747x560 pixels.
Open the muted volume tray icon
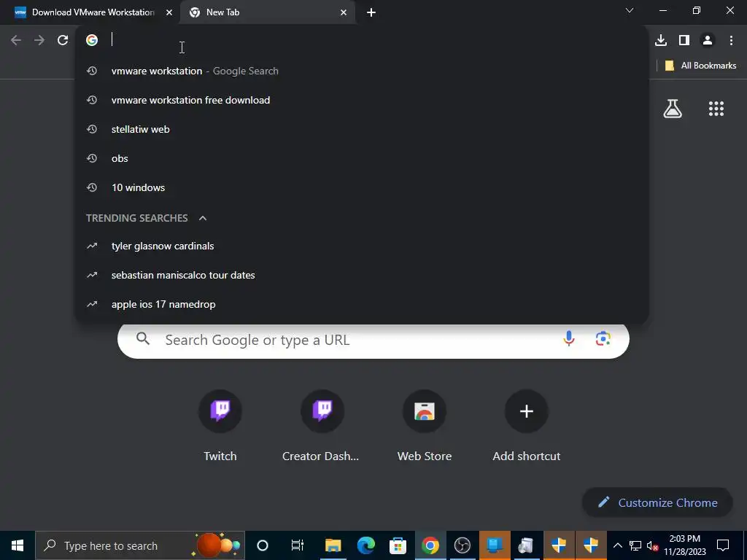click(653, 545)
